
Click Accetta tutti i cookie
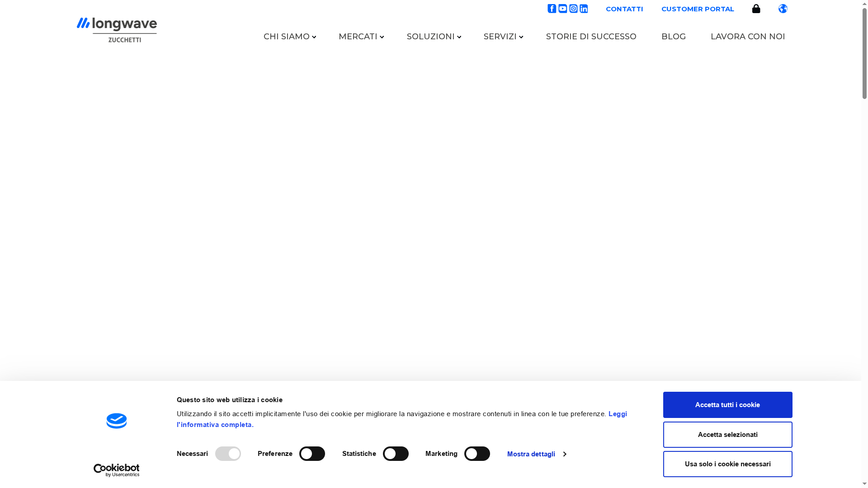[727, 405]
